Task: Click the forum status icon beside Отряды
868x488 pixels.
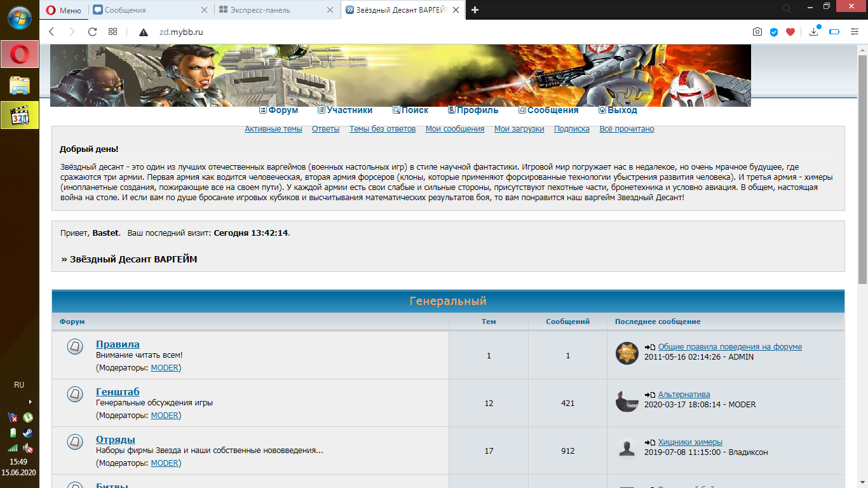Action: click(75, 442)
